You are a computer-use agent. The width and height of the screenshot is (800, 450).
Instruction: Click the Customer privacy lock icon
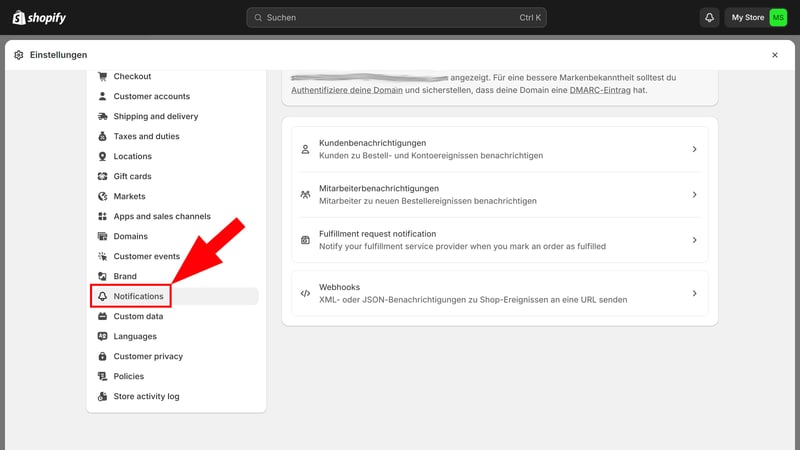click(x=103, y=356)
